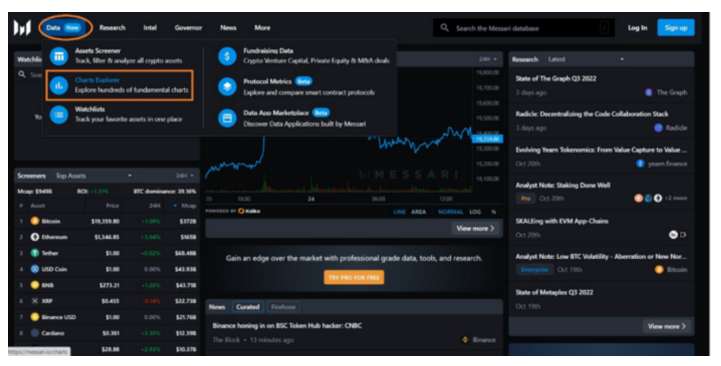Switch chart to AREA mode
Screen dimensions: 721x366
418,212
